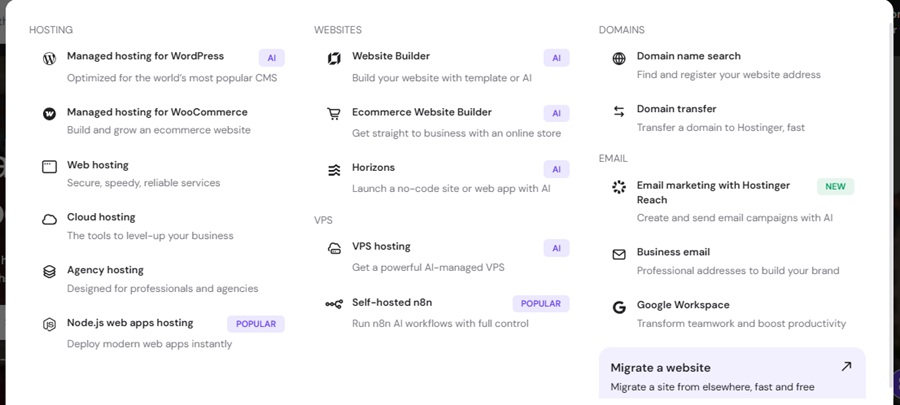This screenshot has height=405, width=900.
Task: Click the AI badge beside Ecommerce Website Builder
Action: click(556, 114)
